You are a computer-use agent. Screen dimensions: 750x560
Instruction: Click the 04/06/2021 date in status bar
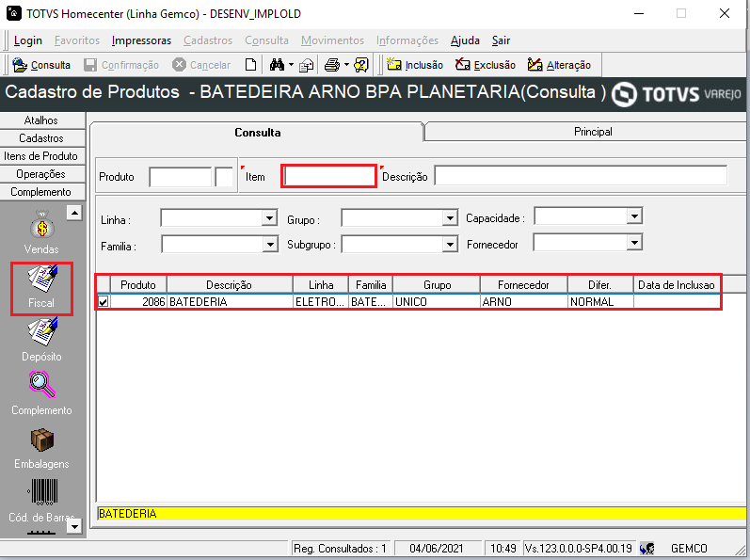[x=437, y=549]
